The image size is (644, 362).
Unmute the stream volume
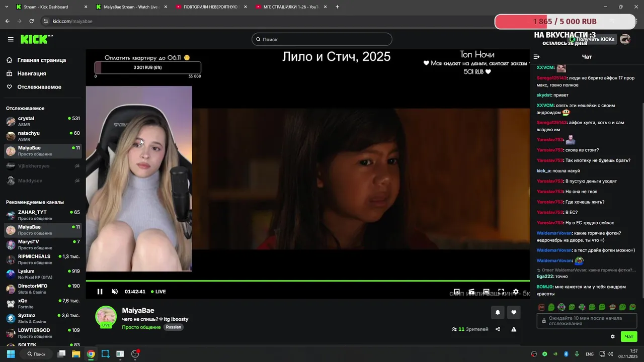pyautogui.click(x=115, y=292)
